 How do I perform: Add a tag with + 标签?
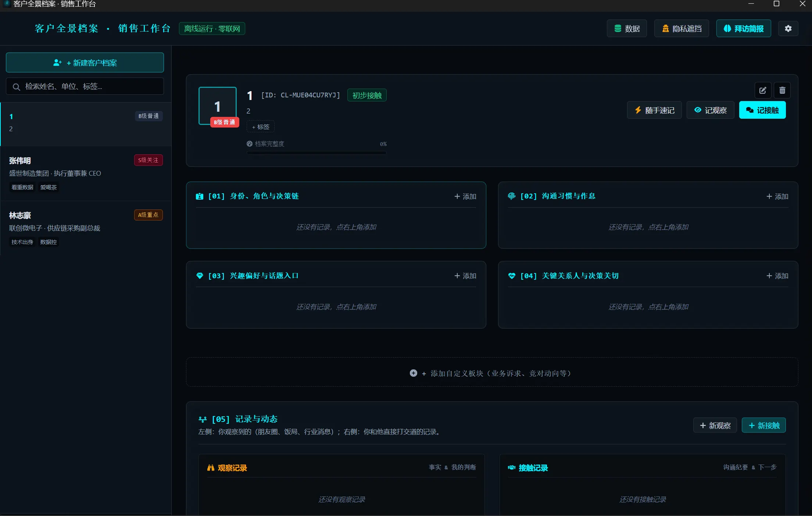point(261,127)
